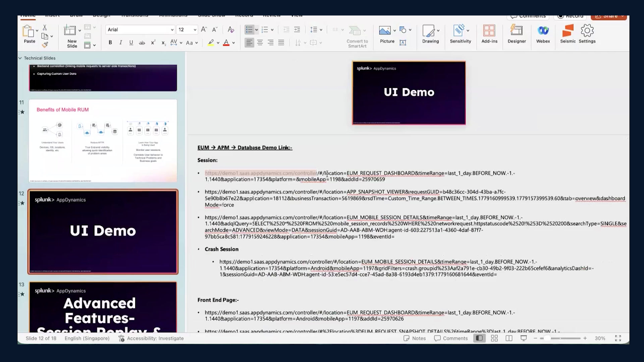Viewport: 644px width, 362px height.
Task: Click English (Singapore) language status
Action: (x=87, y=338)
